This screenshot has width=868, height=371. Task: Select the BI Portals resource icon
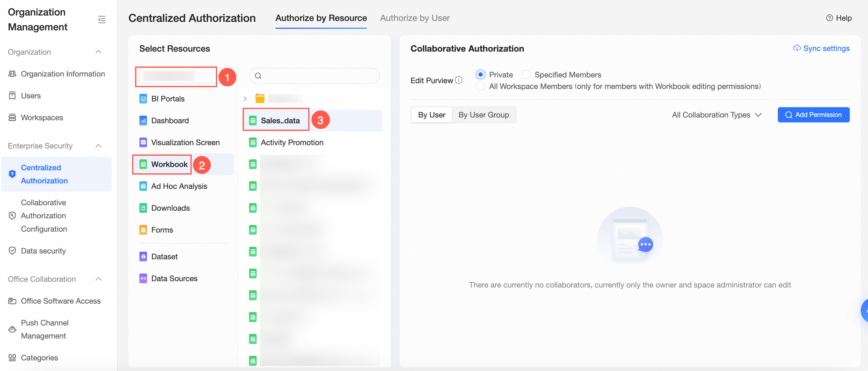click(x=143, y=99)
